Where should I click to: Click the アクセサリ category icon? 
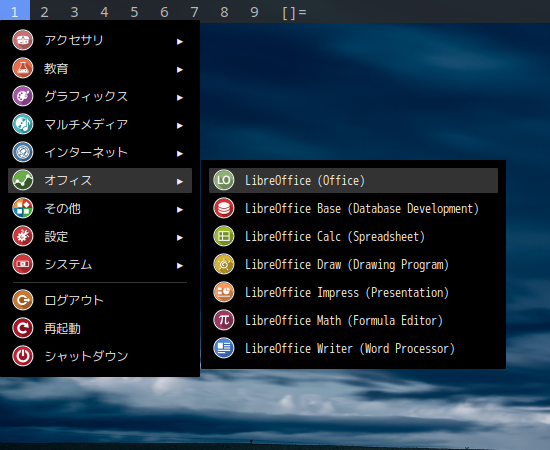23,40
